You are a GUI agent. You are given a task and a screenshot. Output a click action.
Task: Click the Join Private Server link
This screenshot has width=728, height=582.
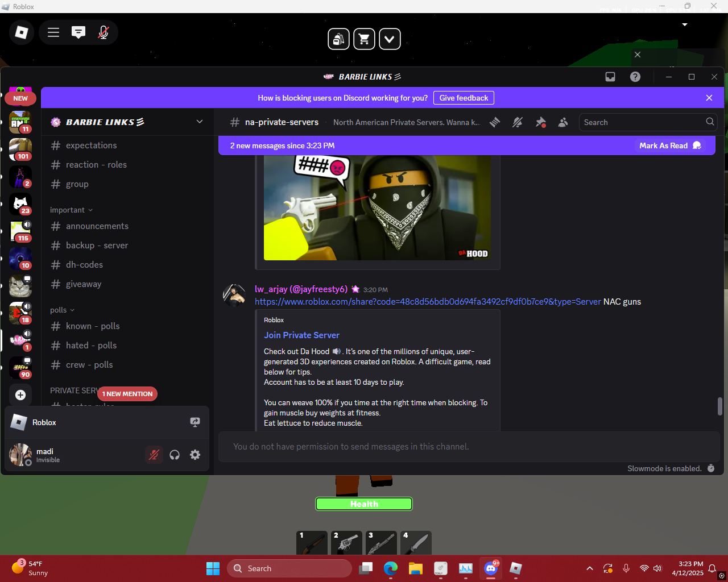(301, 335)
